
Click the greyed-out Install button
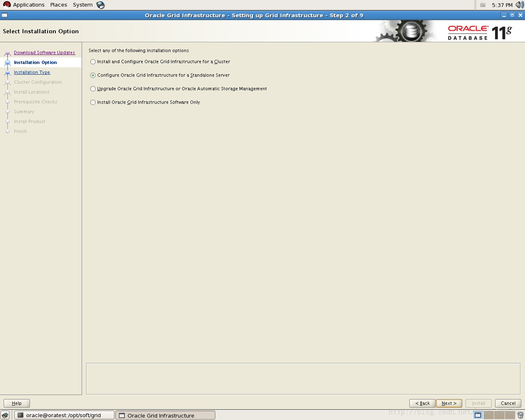(x=479, y=403)
